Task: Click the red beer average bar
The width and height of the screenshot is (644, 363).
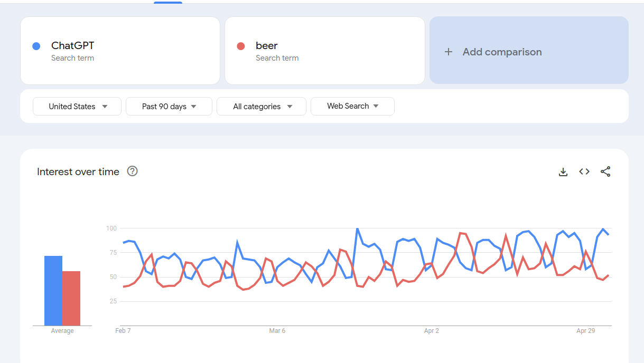Action: click(71, 298)
